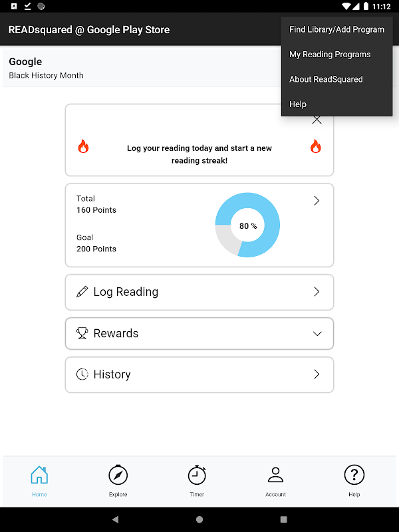Expand the Rewards section chevron
The width and height of the screenshot is (399, 532).
[317, 333]
